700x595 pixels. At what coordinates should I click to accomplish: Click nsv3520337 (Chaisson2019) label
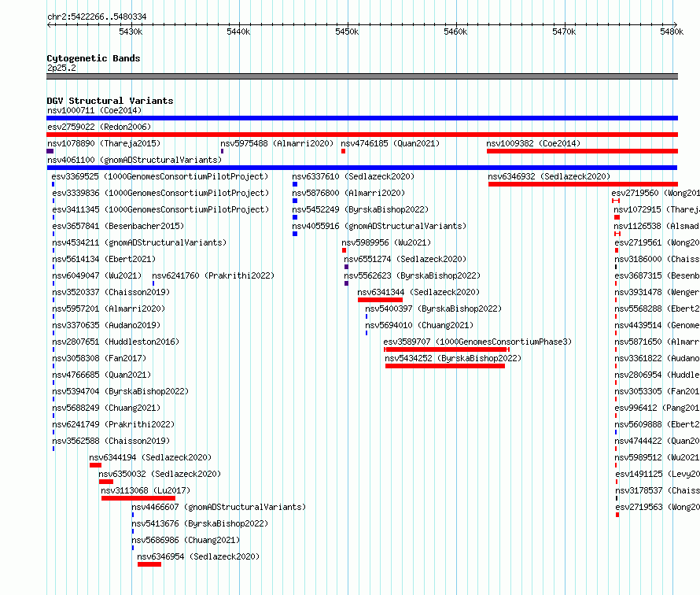[111, 292]
